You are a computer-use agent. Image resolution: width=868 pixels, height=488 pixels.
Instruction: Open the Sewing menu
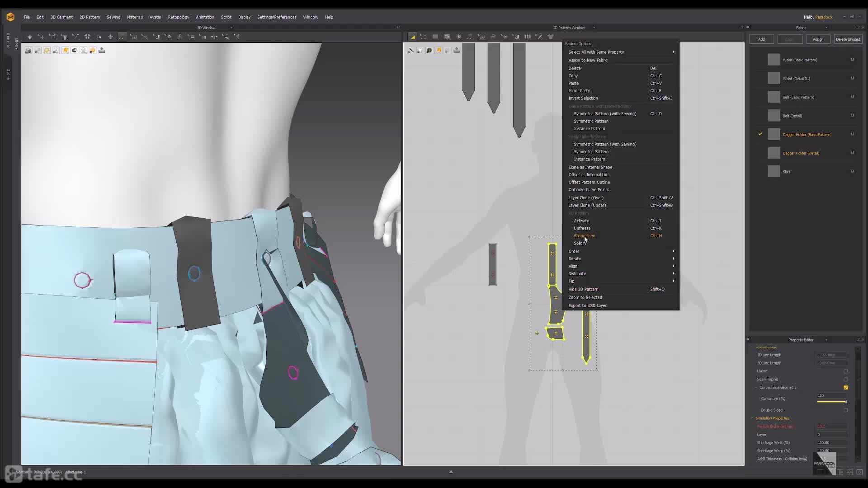tap(113, 17)
